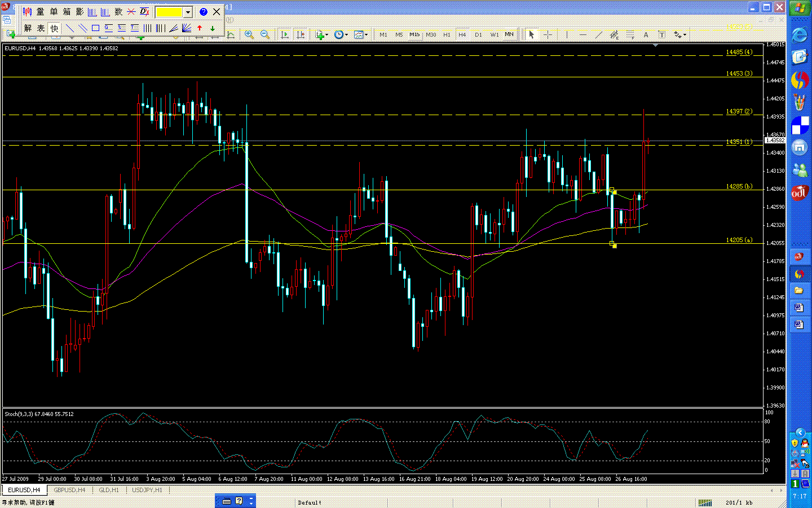Open the chart templates dropdown
This screenshot has height=508, width=812.
pyautogui.click(x=360, y=34)
